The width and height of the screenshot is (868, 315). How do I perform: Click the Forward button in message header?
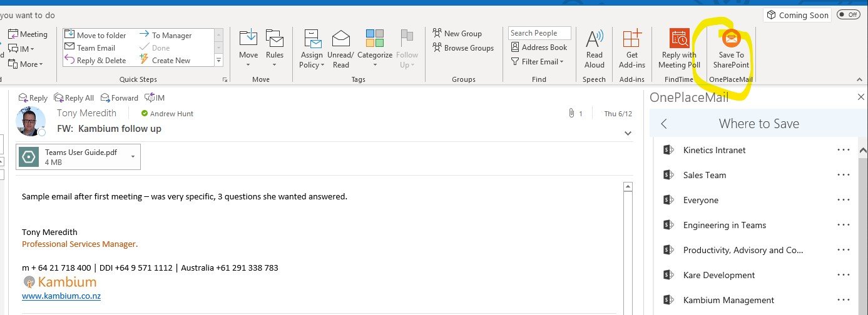(x=121, y=98)
